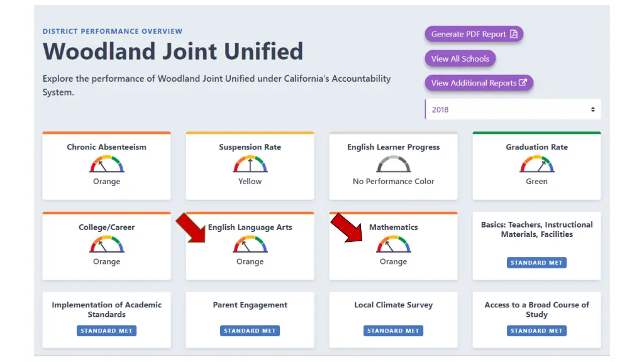Click the Yellow label under Suspension Rate
The height and width of the screenshot is (362, 644).
click(250, 182)
